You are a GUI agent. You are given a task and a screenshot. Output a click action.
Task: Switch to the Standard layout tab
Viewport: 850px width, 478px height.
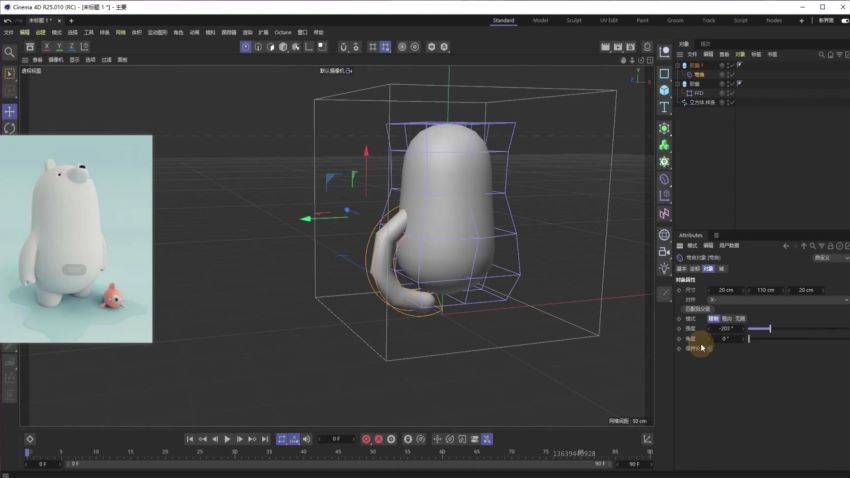(x=503, y=21)
